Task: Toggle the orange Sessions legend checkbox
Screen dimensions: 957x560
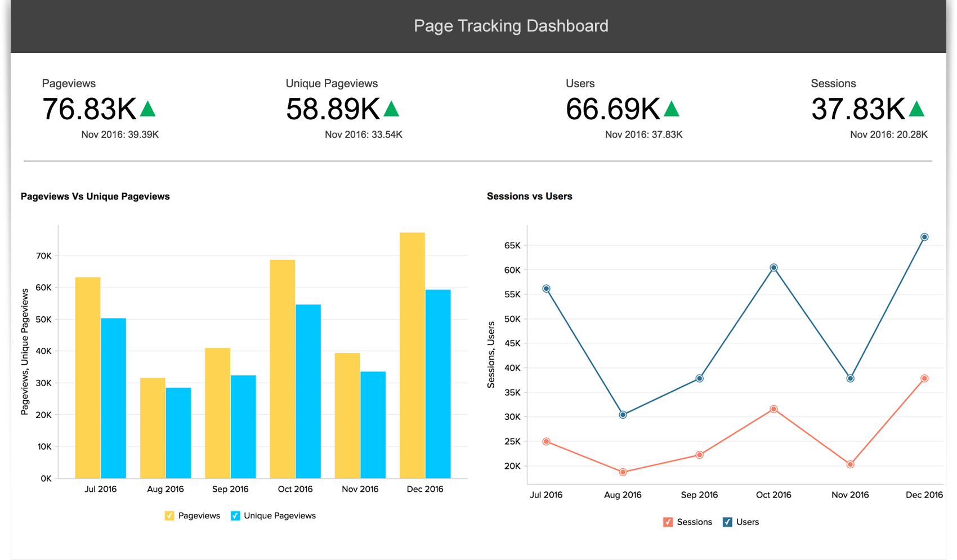Action: [668, 522]
